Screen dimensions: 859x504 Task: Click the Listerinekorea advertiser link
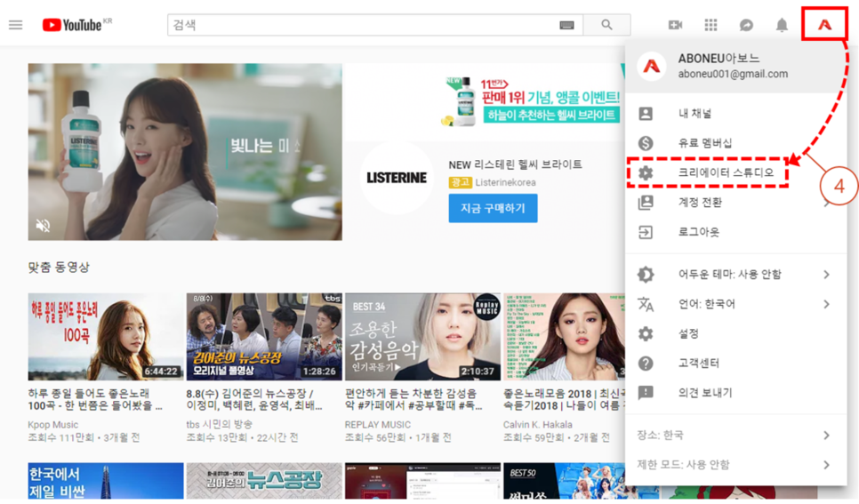(505, 182)
